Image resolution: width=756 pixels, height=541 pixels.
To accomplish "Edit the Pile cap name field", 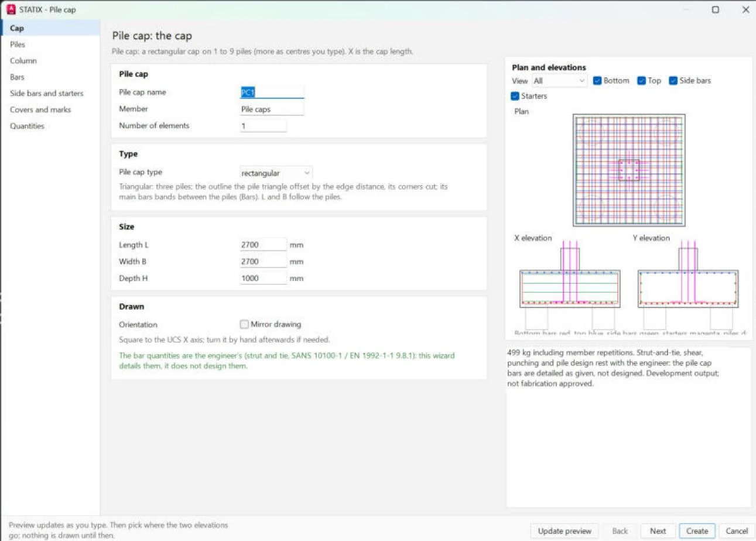I will [272, 93].
